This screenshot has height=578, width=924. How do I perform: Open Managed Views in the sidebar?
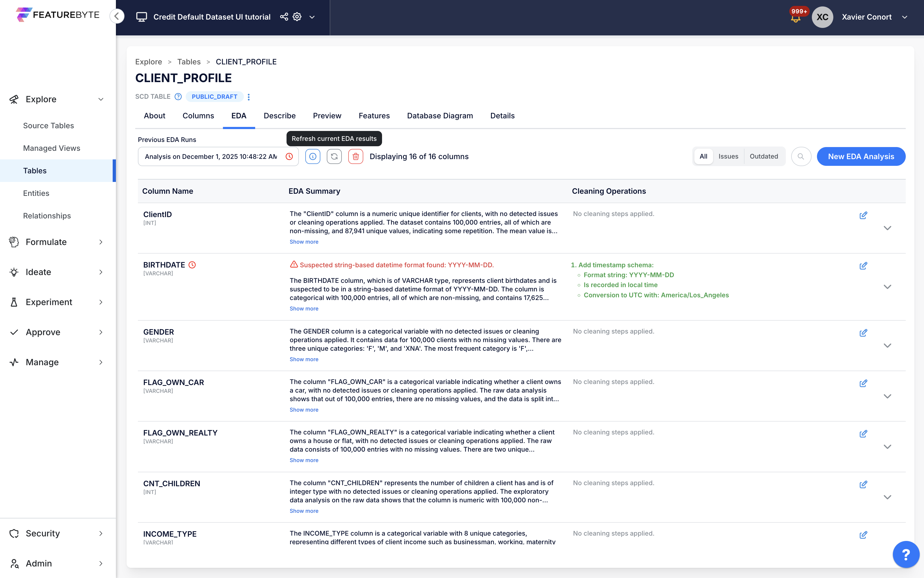(x=52, y=148)
